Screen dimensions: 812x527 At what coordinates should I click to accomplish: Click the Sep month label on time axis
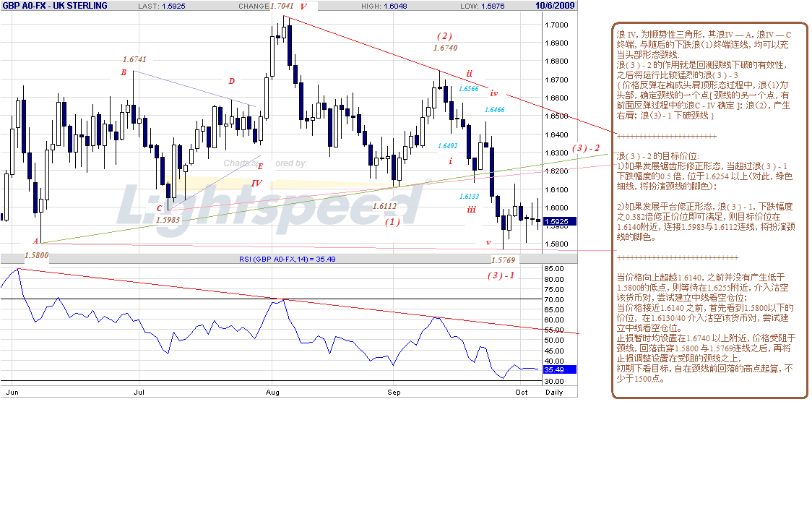394,393
